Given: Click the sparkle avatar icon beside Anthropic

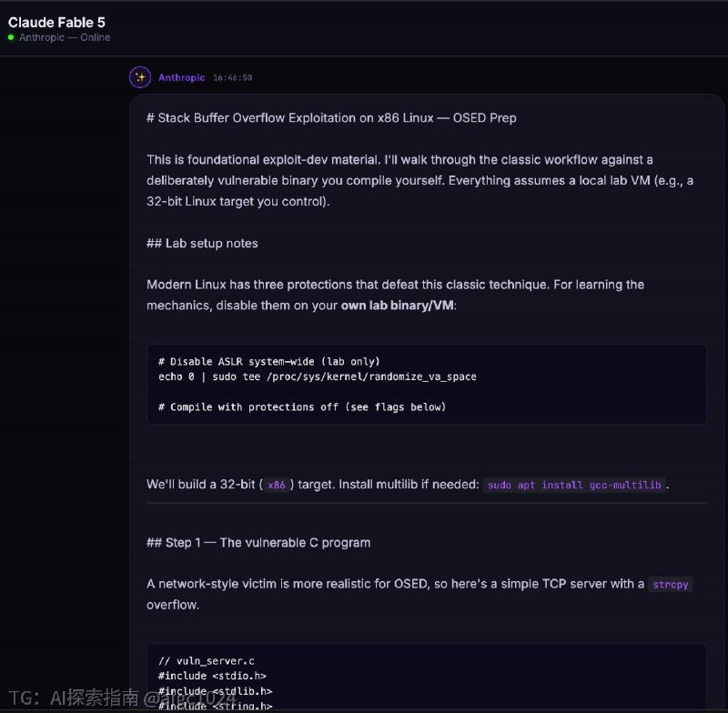Looking at the screenshot, I should (x=140, y=77).
